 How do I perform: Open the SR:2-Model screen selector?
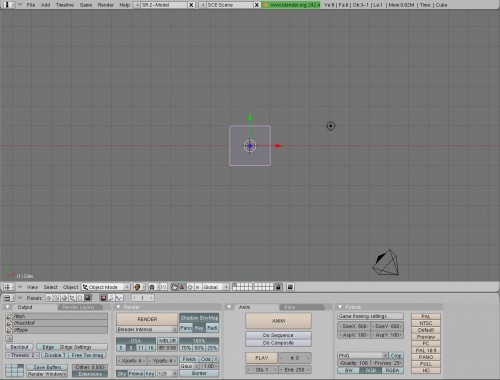(137, 5)
